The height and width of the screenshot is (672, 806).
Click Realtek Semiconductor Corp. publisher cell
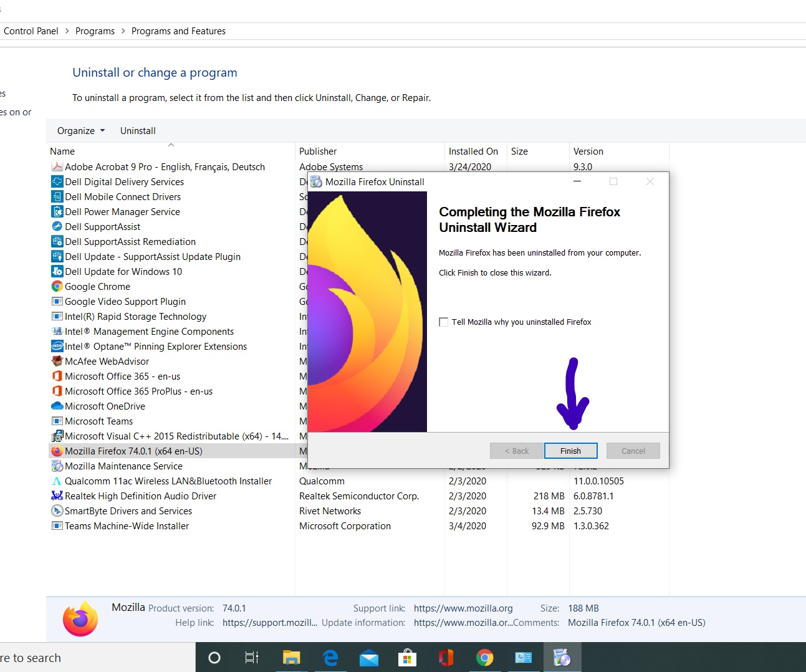pos(359,496)
